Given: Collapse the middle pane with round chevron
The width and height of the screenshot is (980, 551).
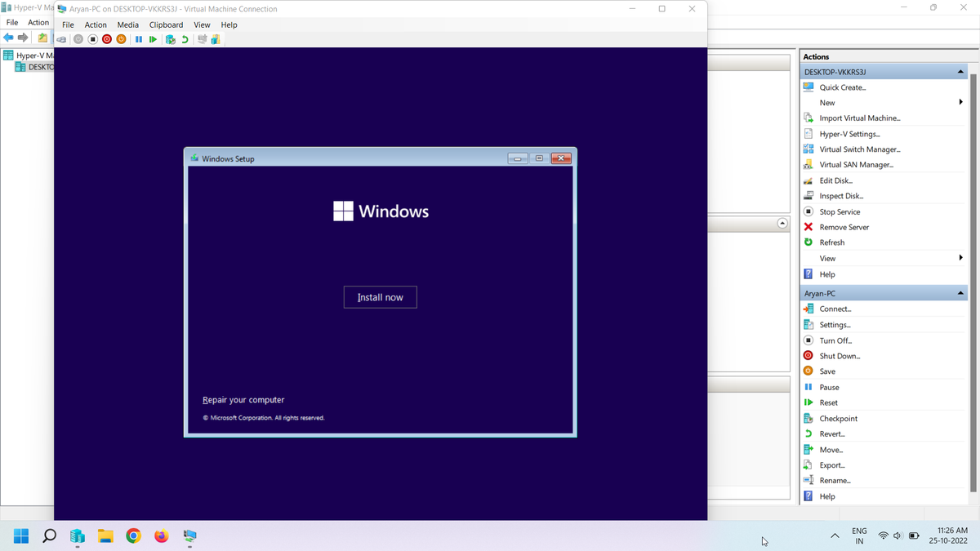Looking at the screenshot, I should click(782, 223).
